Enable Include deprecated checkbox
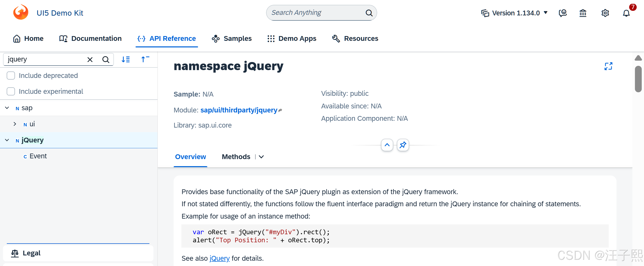The image size is (644, 266). pos(11,75)
